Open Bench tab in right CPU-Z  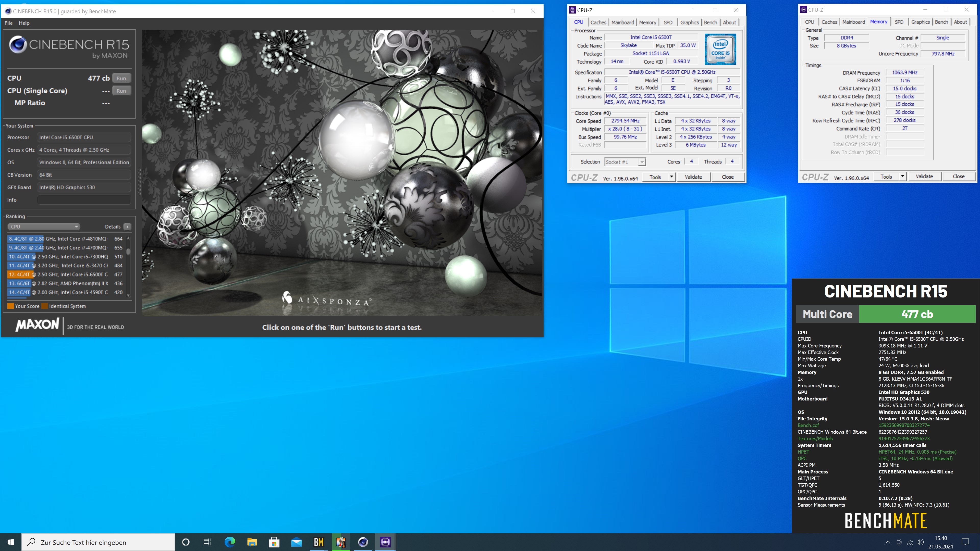pyautogui.click(x=941, y=22)
